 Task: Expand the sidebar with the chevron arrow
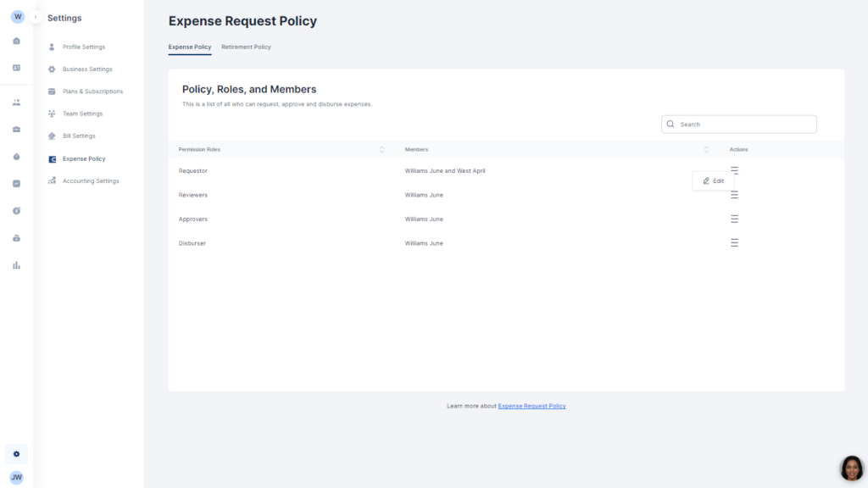[x=36, y=17]
